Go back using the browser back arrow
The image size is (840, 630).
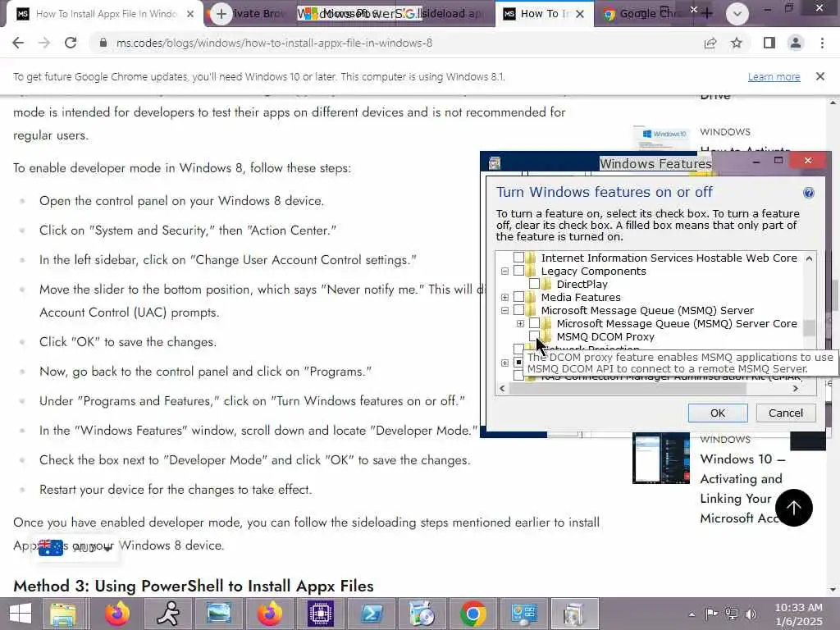18,43
